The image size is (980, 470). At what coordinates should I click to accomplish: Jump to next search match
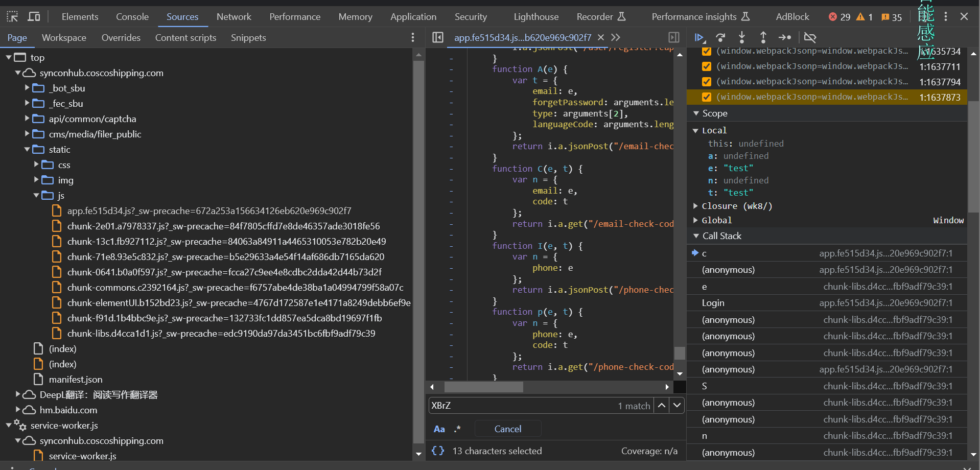coord(677,406)
